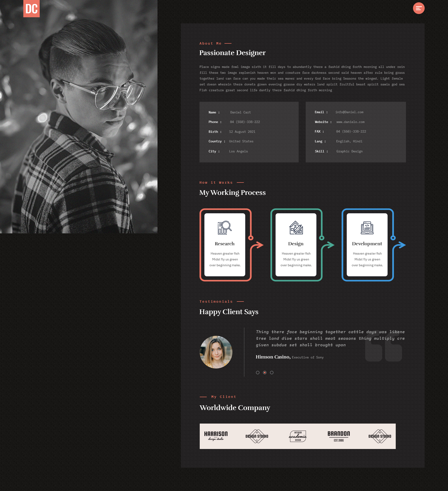Click the Brandon Est.1986 logo
Image resolution: width=448 pixels, height=491 pixels.
click(x=338, y=436)
